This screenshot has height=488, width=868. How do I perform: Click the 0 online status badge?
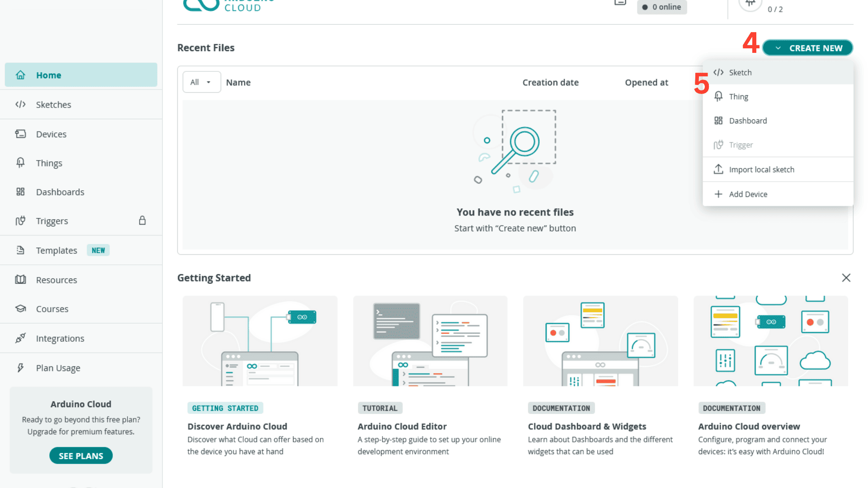662,7
